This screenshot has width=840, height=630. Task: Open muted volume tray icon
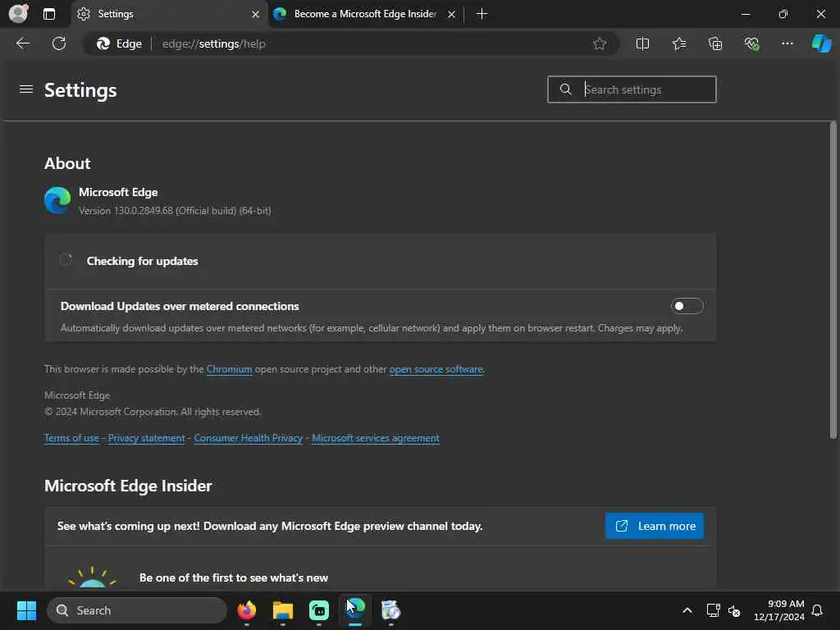[734, 610]
